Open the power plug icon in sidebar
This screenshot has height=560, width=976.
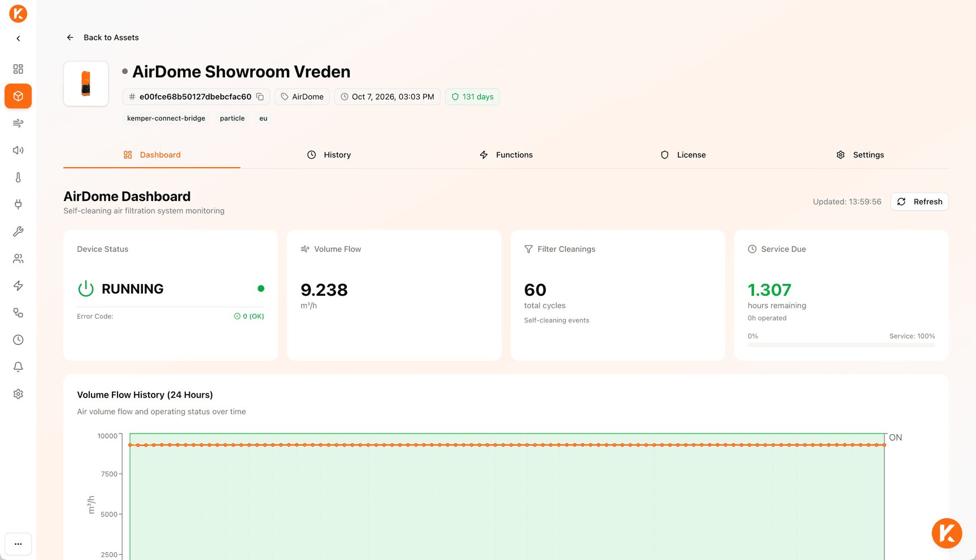pos(18,204)
